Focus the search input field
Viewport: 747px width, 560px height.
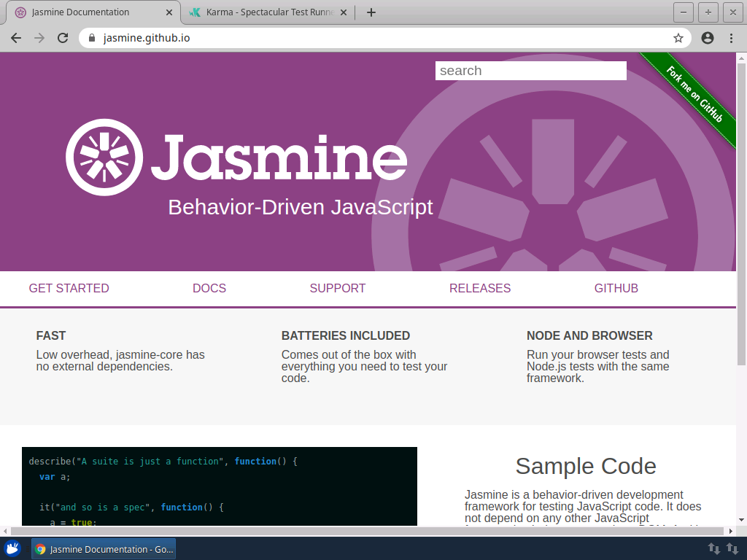[x=530, y=71]
